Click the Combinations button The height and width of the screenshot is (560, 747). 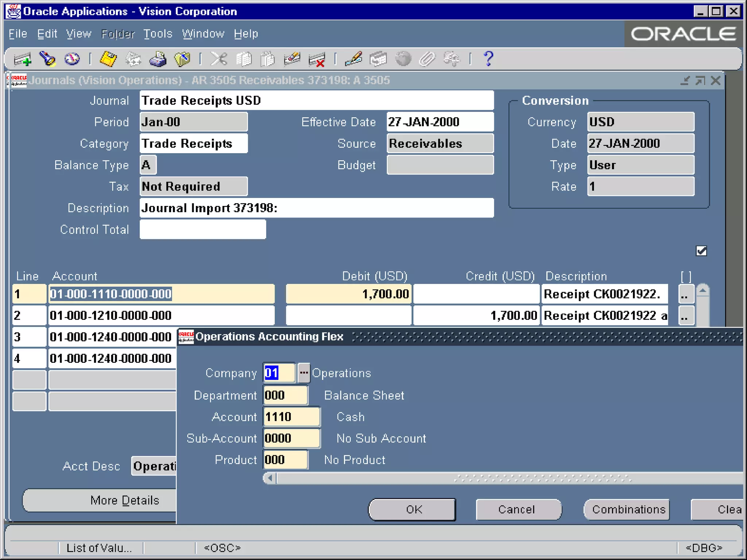coord(628,509)
